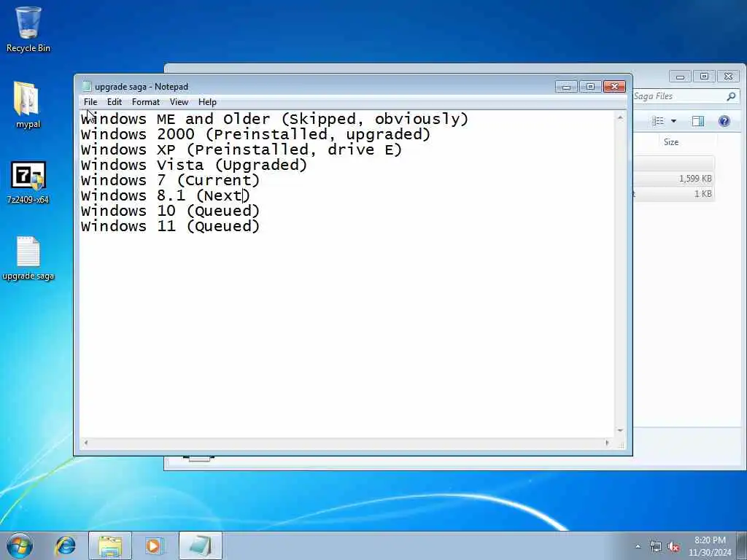This screenshot has height=560, width=747.
Task: Open the Windows Start orb
Action: 20,545
